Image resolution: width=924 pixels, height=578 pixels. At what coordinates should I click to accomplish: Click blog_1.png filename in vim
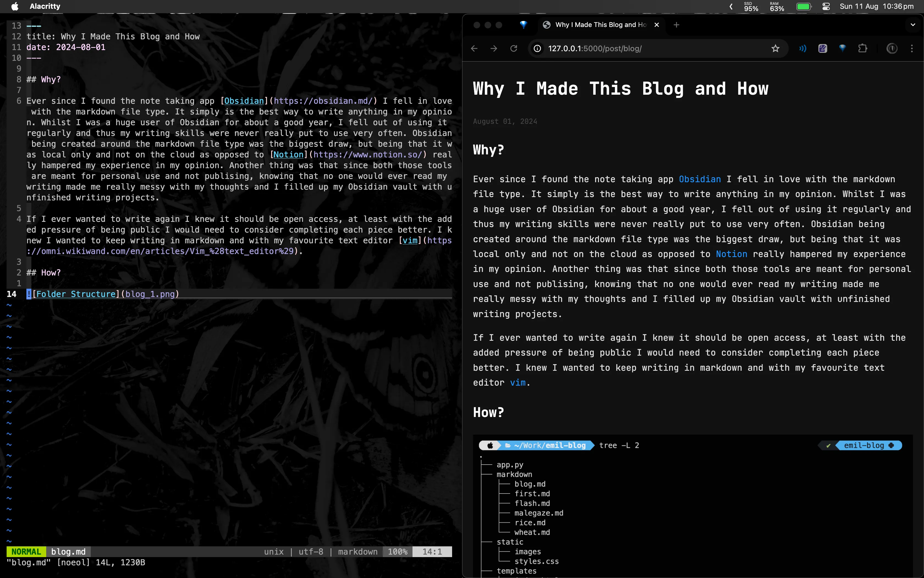tap(150, 294)
